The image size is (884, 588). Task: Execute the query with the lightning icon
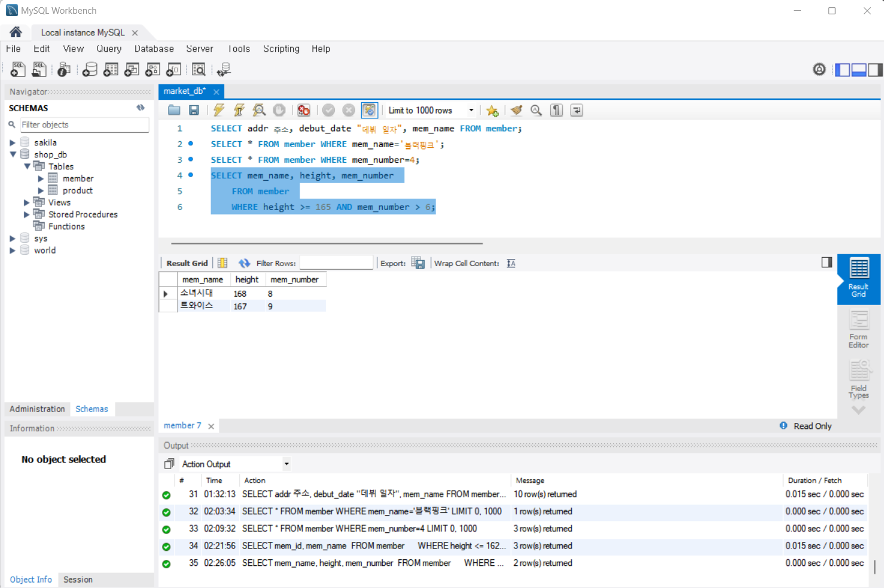[x=219, y=110]
